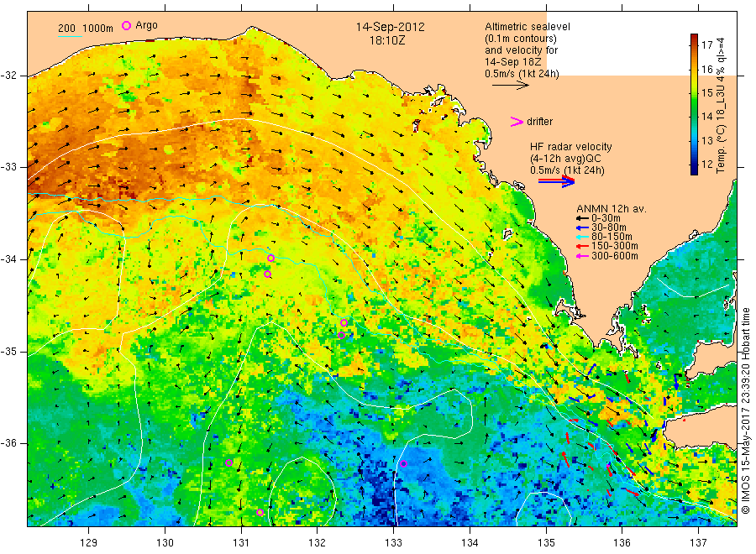Click the 'drifter' legend label
The image size is (756, 554).
[x=539, y=122]
